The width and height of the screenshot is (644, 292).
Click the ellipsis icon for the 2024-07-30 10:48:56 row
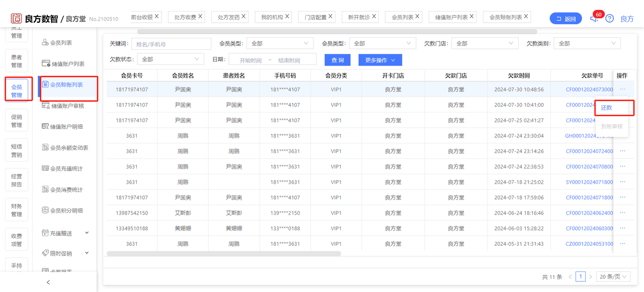tap(622, 89)
